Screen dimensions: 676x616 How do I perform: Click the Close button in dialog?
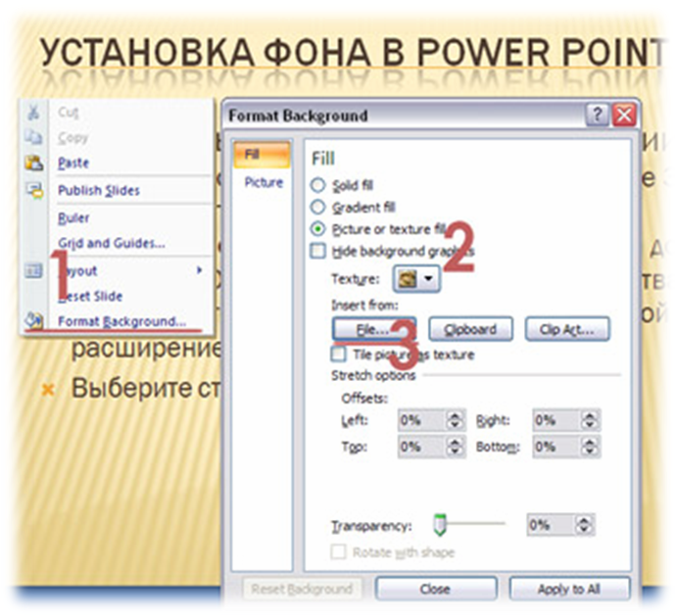tap(436, 589)
